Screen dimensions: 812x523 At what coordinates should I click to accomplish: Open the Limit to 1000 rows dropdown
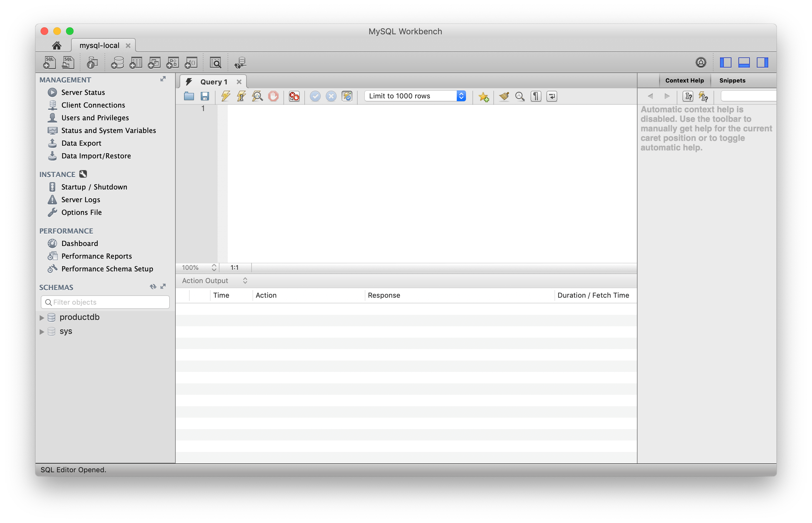(x=461, y=96)
